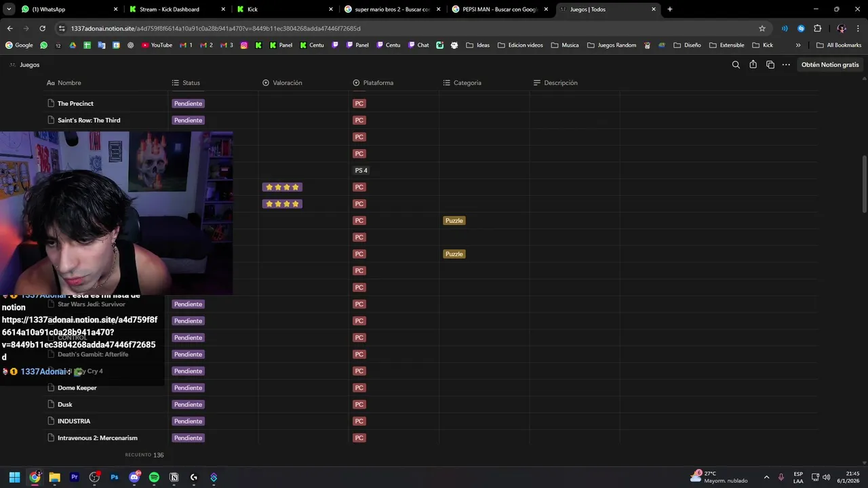Open the three-dot page options menu

point(786,65)
